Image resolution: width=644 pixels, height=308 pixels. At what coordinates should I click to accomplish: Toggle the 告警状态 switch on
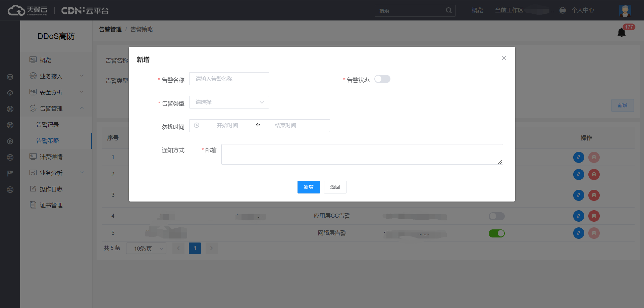tap(382, 79)
